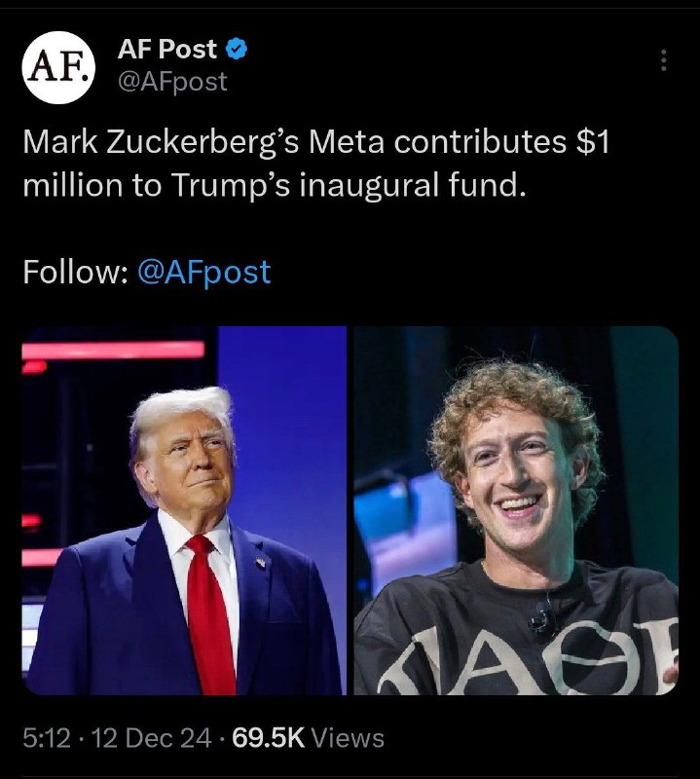This screenshot has width=700, height=779.
Task: Click the $1 amount in the tweet
Action: [x=592, y=142]
